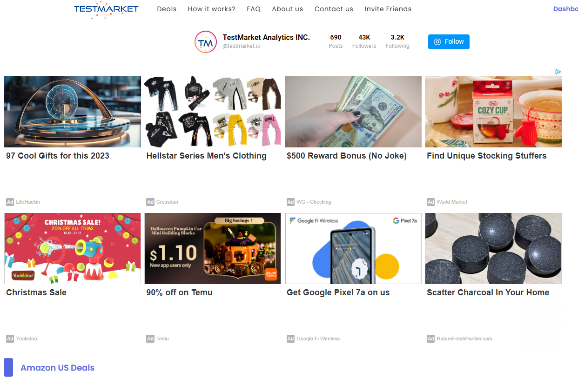Click Scatter Charcoal In Your Home title
Image resolution: width=578 pixels, height=392 pixels.
click(x=488, y=292)
